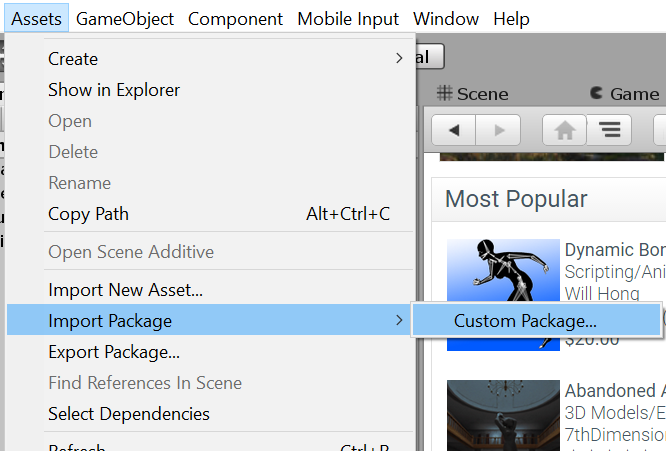This screenshot has height=451, width=667.
Task: Go to Asset Store home page
Action: pyautogui.click(x=564, y=130)
